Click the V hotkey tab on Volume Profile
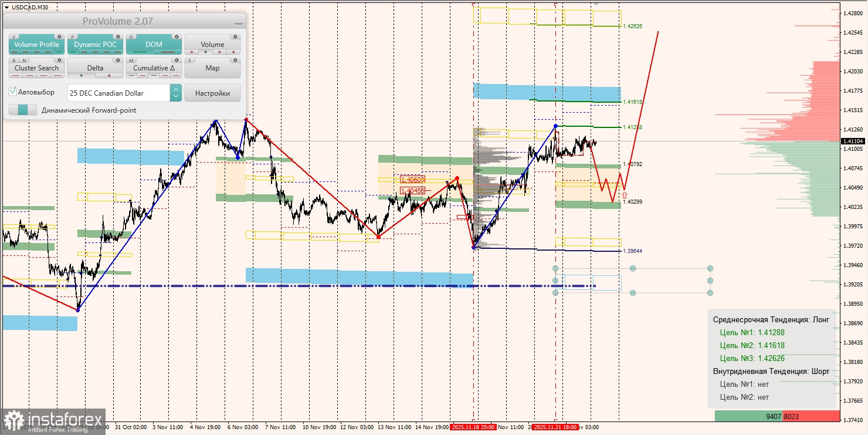Screen dimensions: 868x435 [x=14, y=36]
